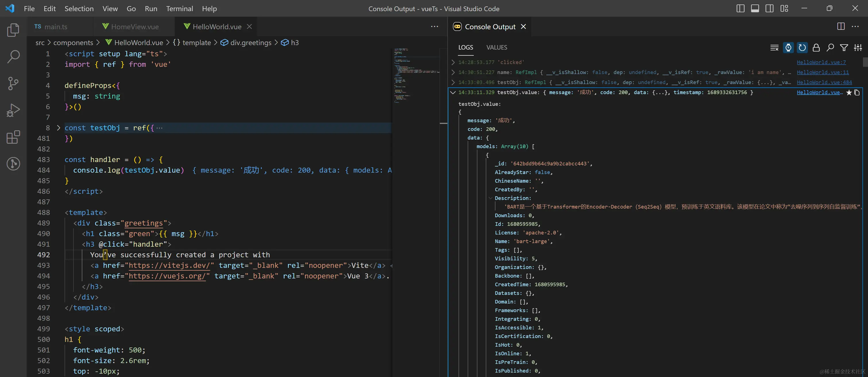868x377 pixels.
Task: Open HelloWorld.vue:11 source link
Action: point(823,72)
